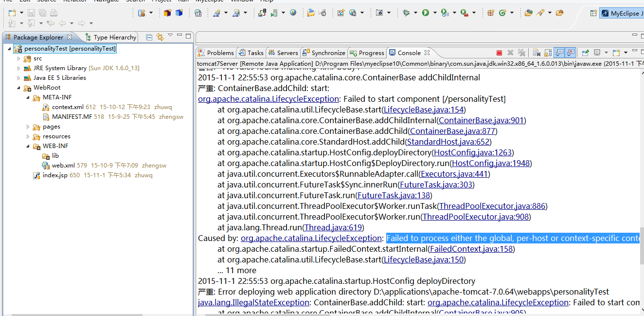This screenshot has height=316, width=644.
Task: Open the ContainerBase.java:901 stack link
Action: click(x=481, y=120)
